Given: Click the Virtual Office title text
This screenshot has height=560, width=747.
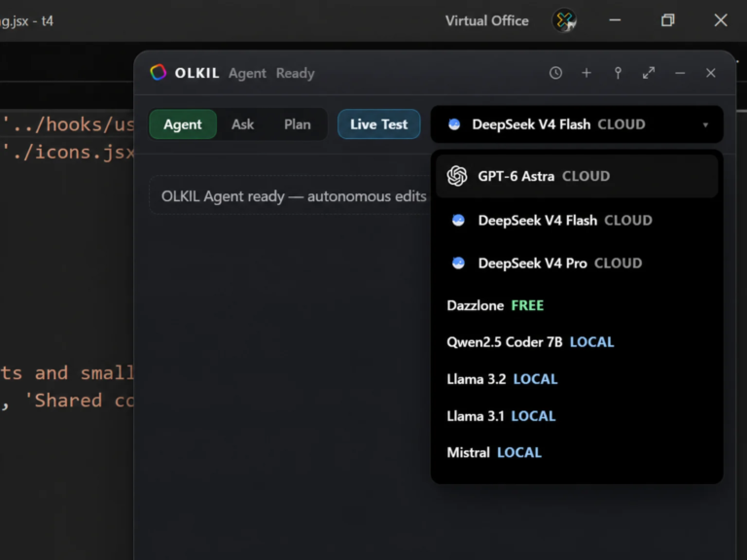Looking at the screenshot, I should click(x=487, y=20).
